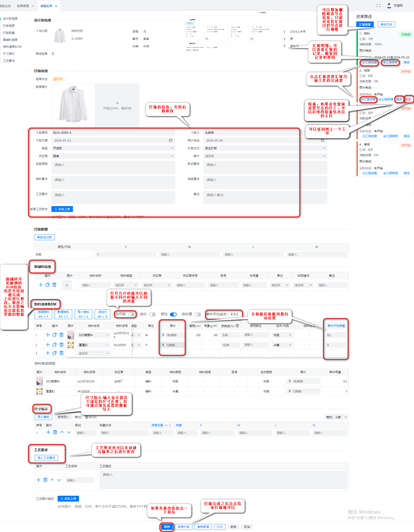The image size is (414, 532).
Task: Delete the 50D棉面料 row in BOM
Action: click(x=61, y=335)
